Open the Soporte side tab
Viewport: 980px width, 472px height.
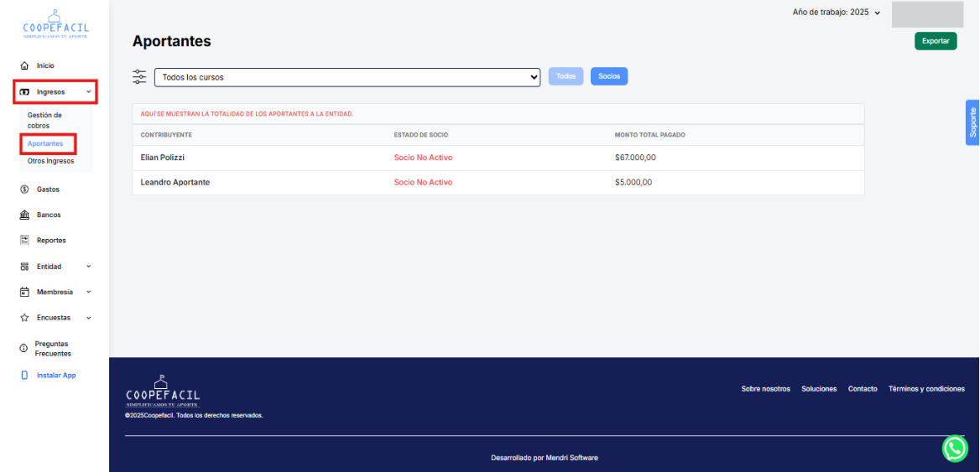pos(972,122)
